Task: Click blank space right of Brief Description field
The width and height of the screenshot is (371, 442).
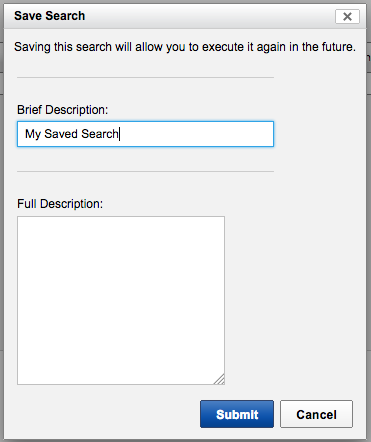Action: click(319, 134)
